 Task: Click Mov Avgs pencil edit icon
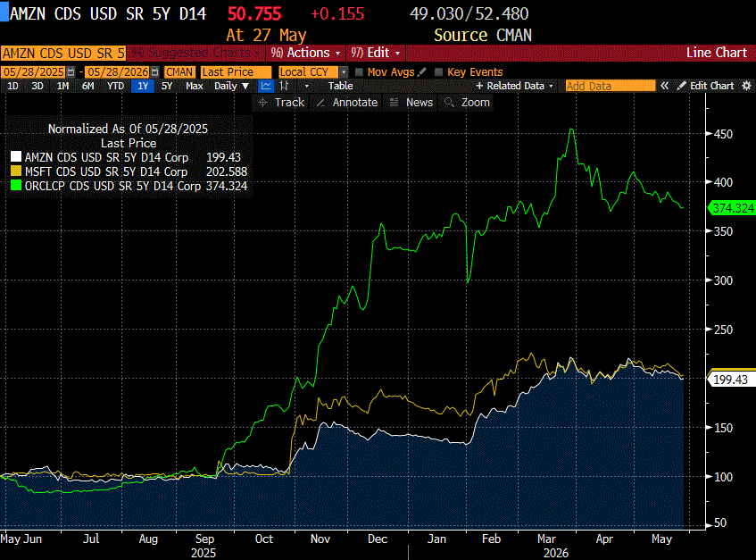(x=422, y=71)
